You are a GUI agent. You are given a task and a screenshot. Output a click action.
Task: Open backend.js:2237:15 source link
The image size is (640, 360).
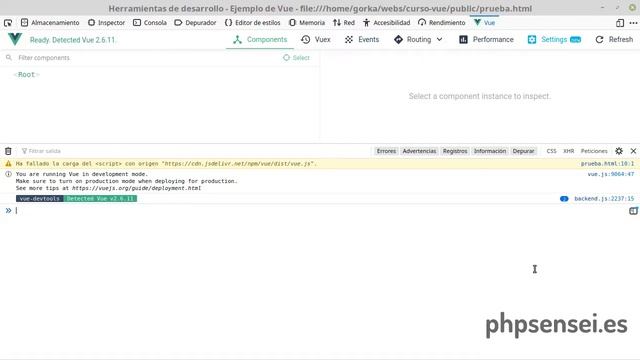pos(604,199)
